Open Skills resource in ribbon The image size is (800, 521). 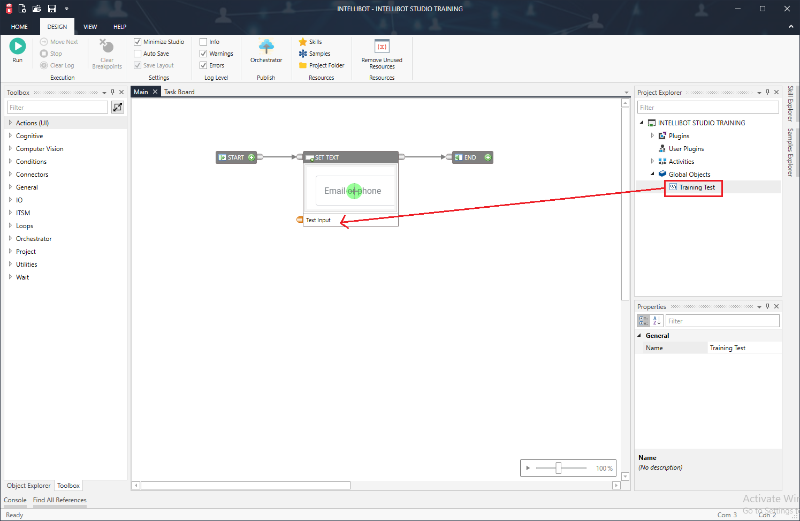(x=310, y=41)
